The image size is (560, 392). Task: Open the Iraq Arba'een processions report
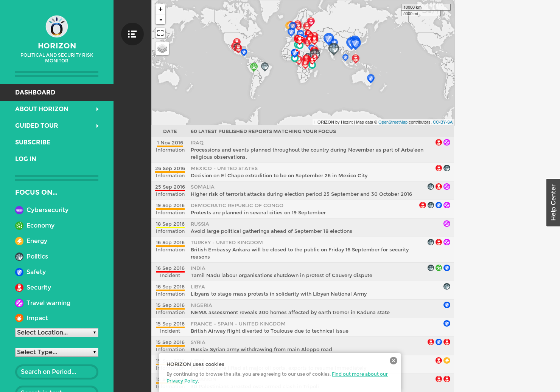coord(307,153)
